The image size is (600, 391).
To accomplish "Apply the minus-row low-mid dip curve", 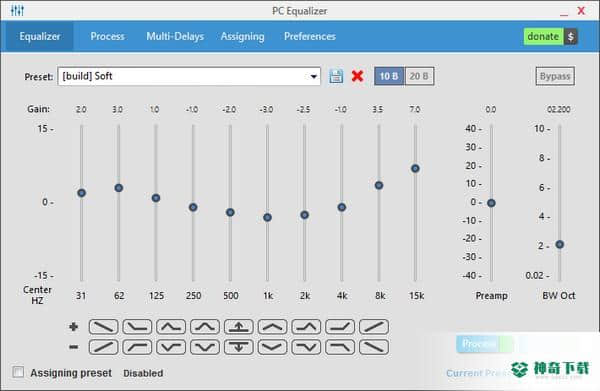I will pyautogui.click(x=171, y=347).
